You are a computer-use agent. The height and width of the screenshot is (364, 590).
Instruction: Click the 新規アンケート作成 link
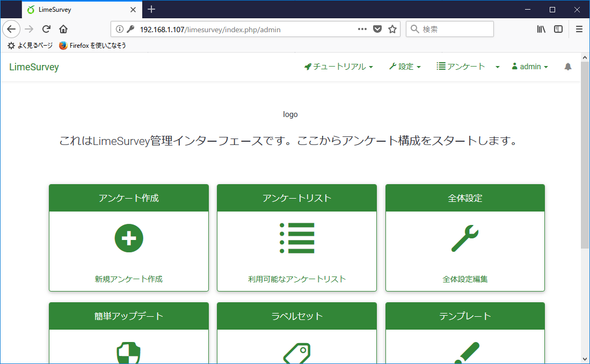[129, 279]
